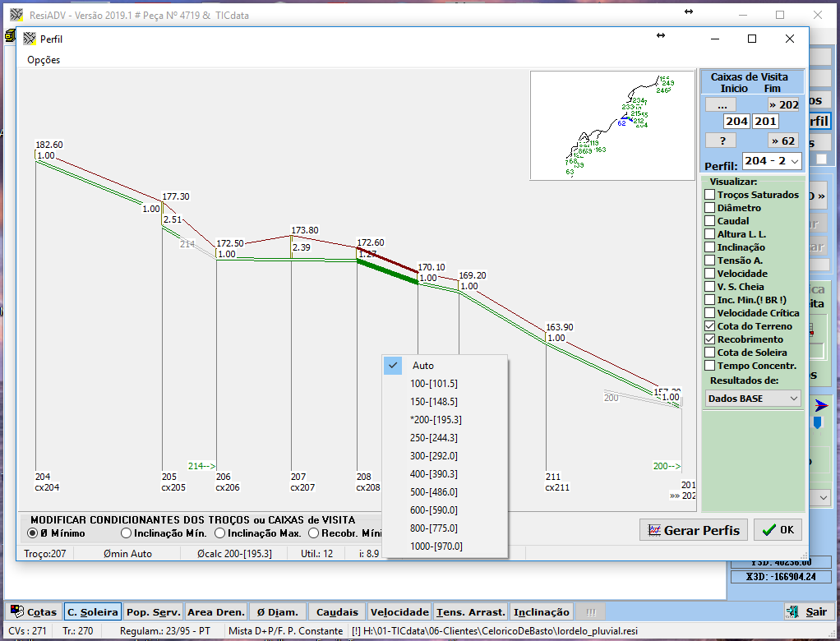Click the Sair exit door button

(807, 611)
